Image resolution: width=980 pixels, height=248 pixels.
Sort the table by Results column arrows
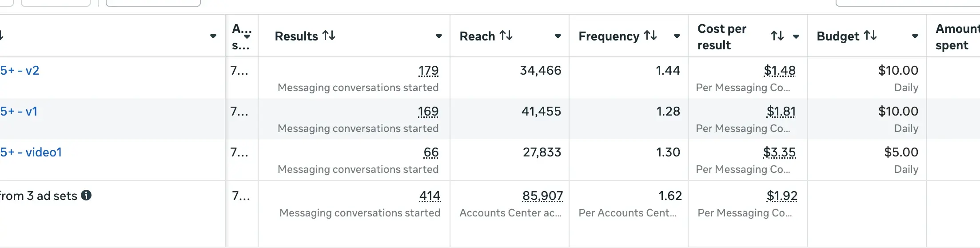pyautogui.click(x=329, y=36)
